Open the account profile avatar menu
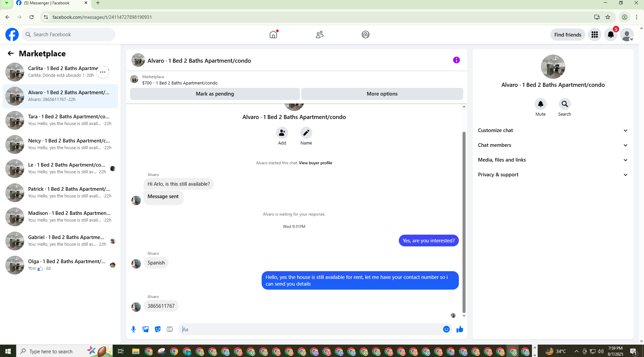The image size is (644, 357). coord(627,35)
